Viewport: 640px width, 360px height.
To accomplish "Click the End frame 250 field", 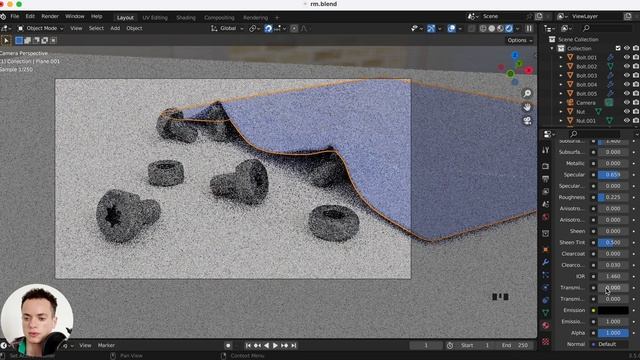I will point(516,345).
